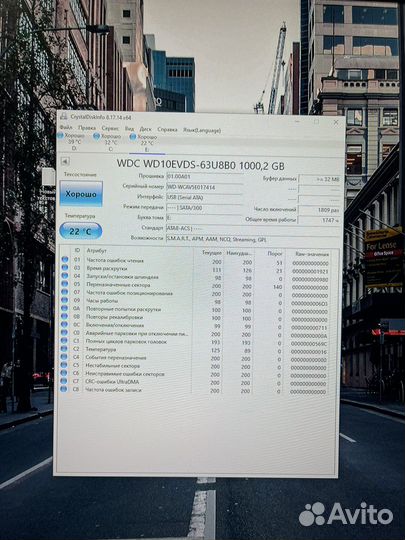Click the power-on count value 1809

(x=320, y=210)
